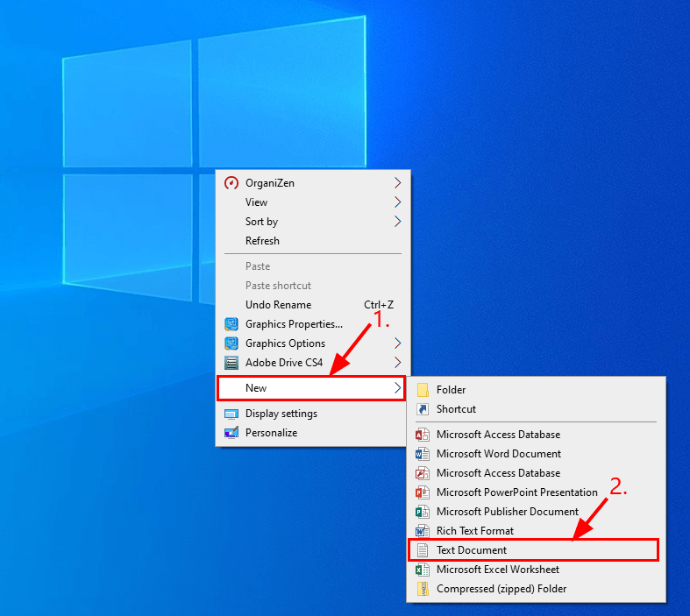The width and height of the screenshot is (690, 616).
Task: Create a new Text Document
Action: coord(472,550)
